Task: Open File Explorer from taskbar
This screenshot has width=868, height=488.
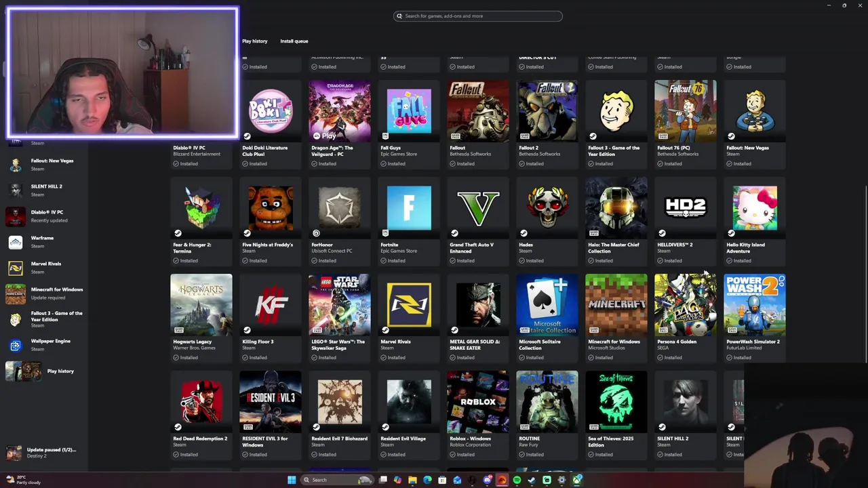Action: (412, 480)
